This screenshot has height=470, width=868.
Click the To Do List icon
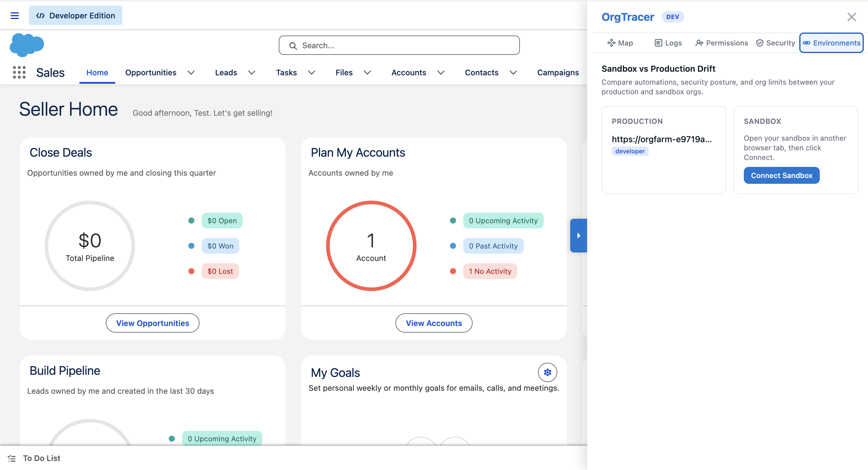(12, 458)
